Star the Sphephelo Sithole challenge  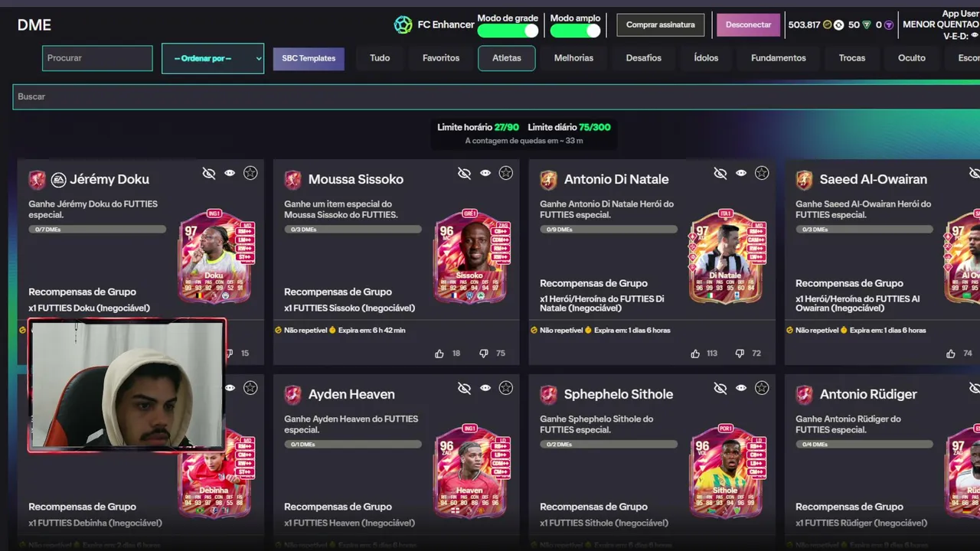(762, 388)
